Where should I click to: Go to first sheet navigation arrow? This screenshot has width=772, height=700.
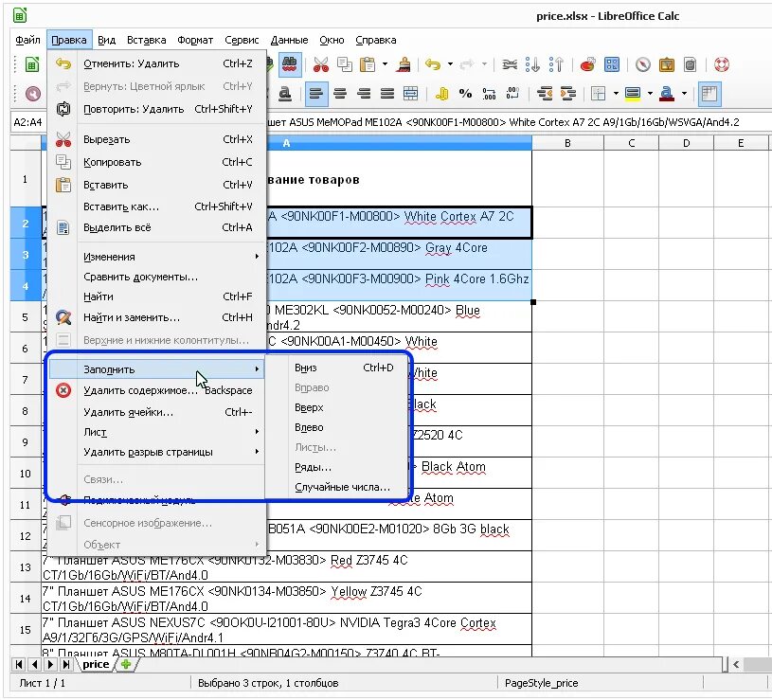[x=19, y=665]
